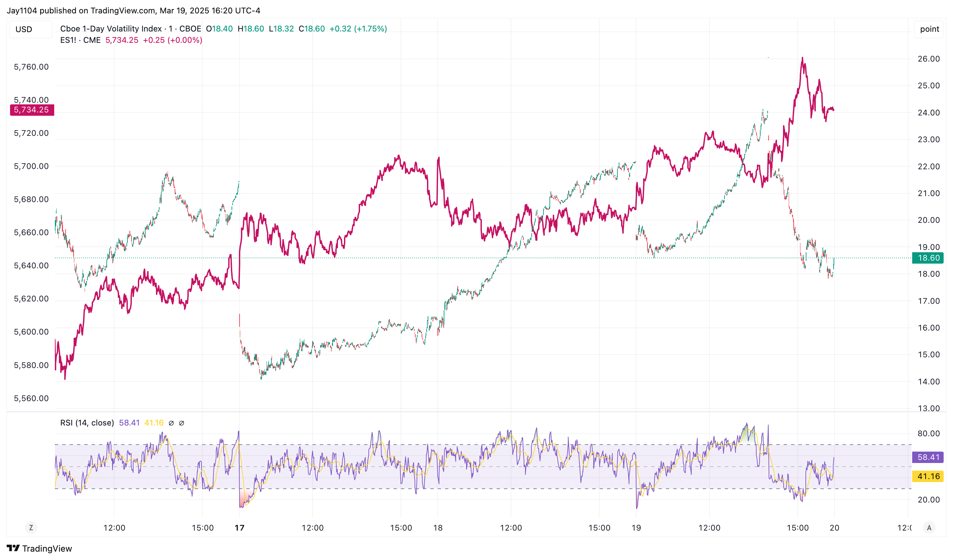Image resolution: width=953 pixels, height=560 pixels.
Task: Click the RSI (14, close) indicator label
Action: [x=87, y=423]
